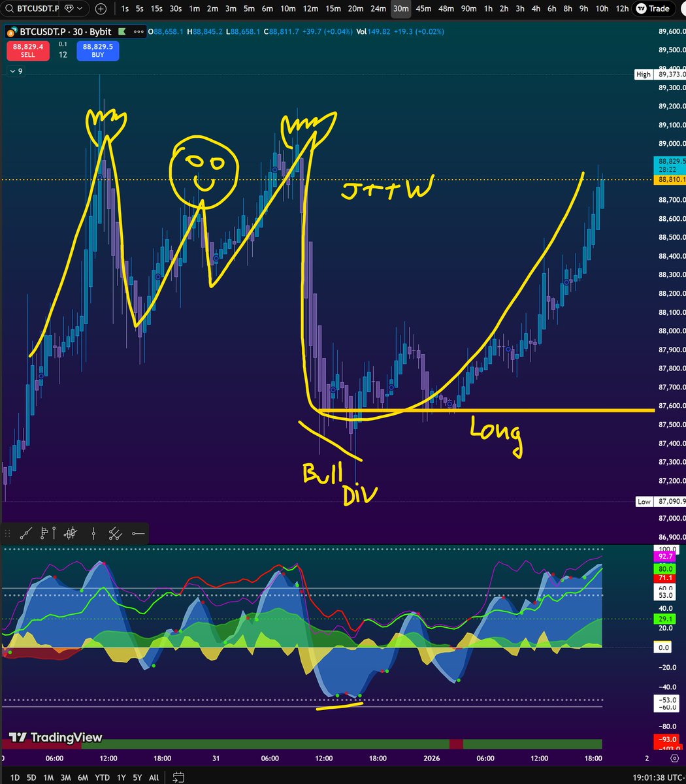Click the blue BUY 88,829.5 button

[x=97, y=50]
